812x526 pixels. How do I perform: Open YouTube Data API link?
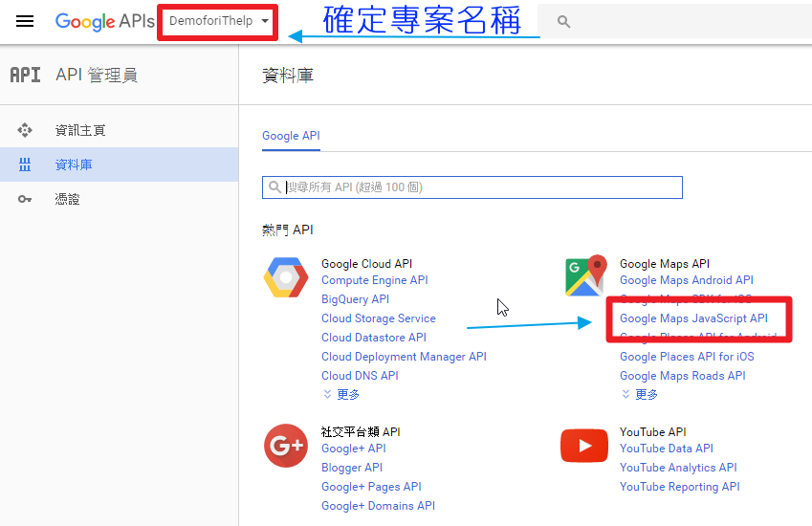[667, 449]
